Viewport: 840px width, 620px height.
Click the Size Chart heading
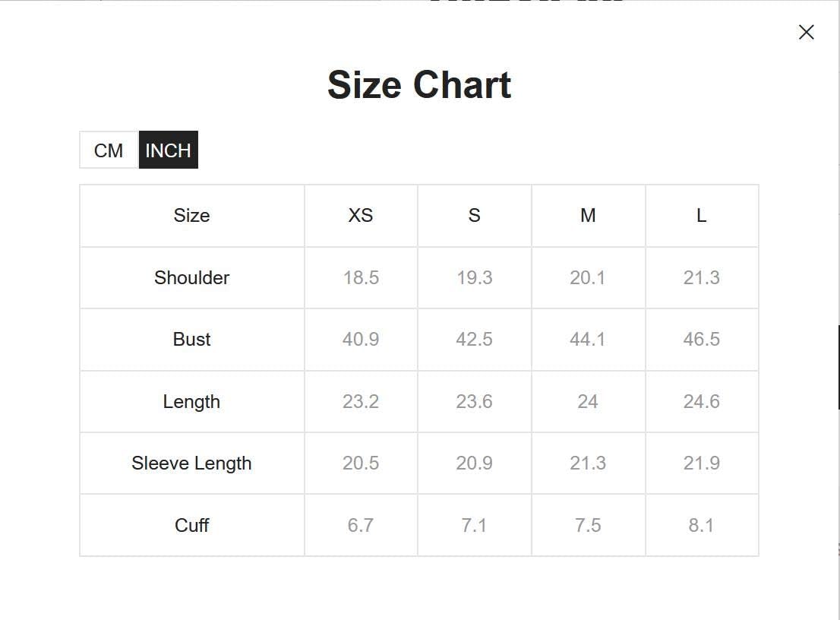tap(419, 84)
